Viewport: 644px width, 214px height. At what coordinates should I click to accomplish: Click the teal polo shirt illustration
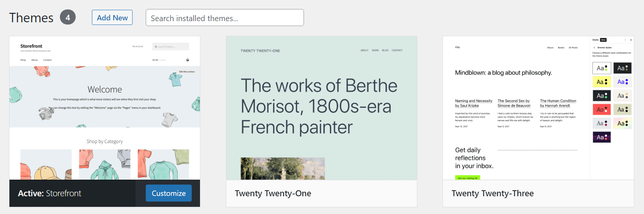pos(175,79)
